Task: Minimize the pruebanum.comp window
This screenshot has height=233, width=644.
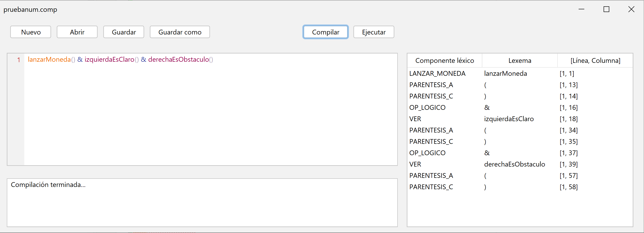Action: click(582, 10)
